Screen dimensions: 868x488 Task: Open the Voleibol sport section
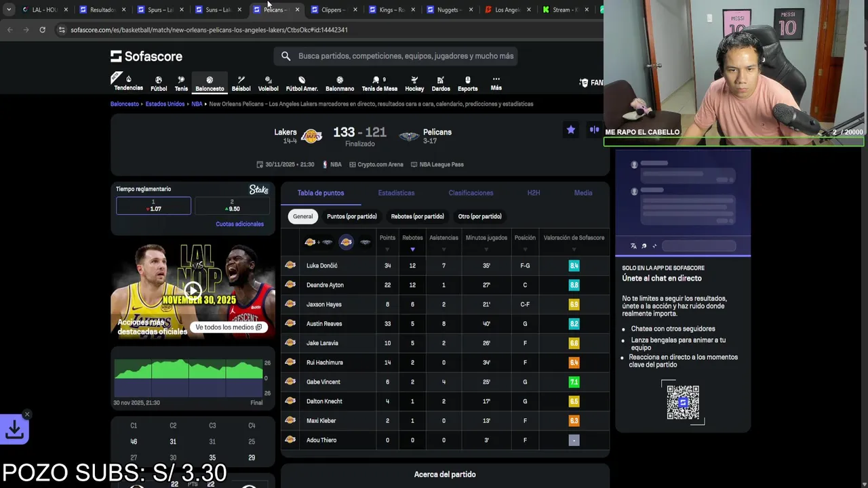tap(268, 83)
